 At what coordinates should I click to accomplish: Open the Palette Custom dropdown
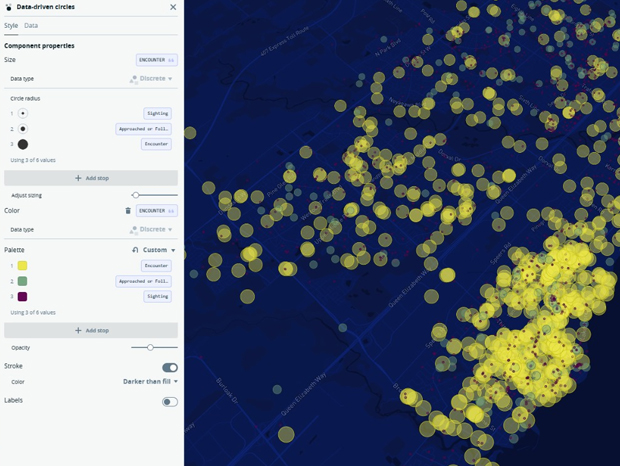pyautogui.click(x=159, y=250)
